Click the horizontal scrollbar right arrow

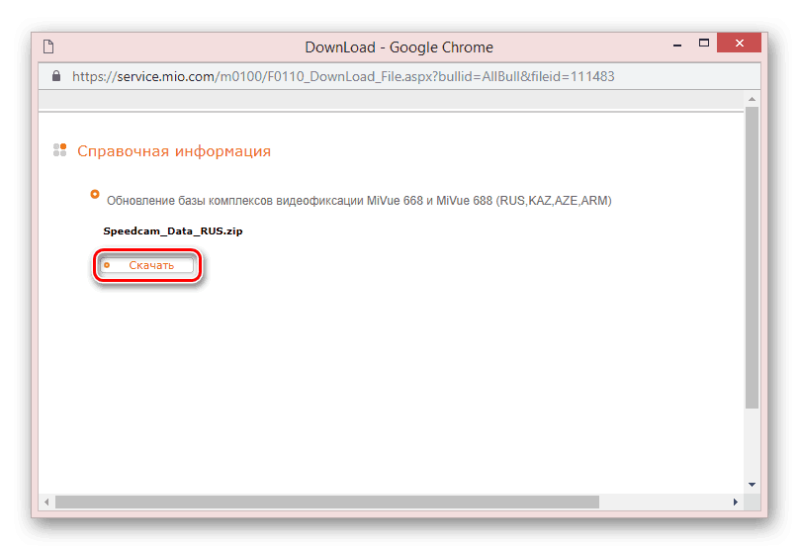735,502
